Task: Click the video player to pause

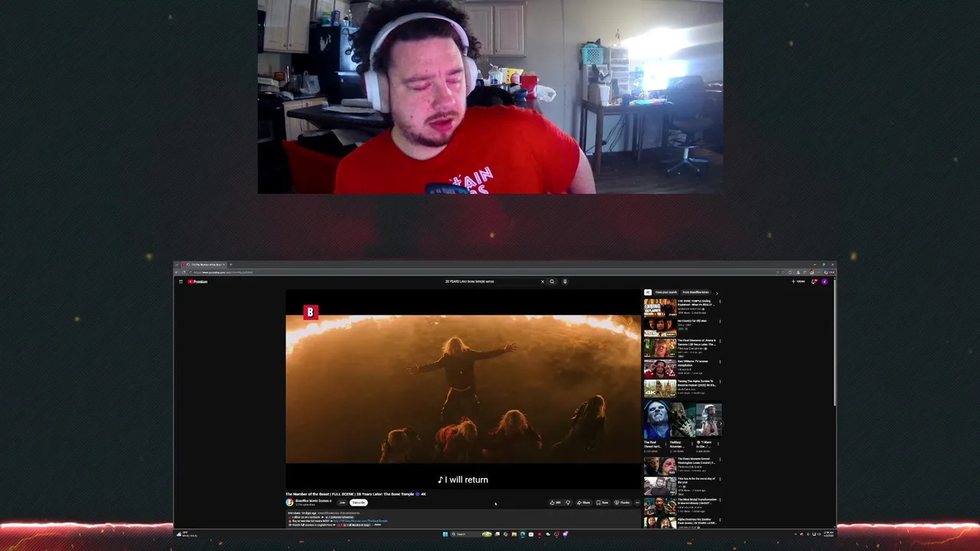Action: (x=462, y=389)
